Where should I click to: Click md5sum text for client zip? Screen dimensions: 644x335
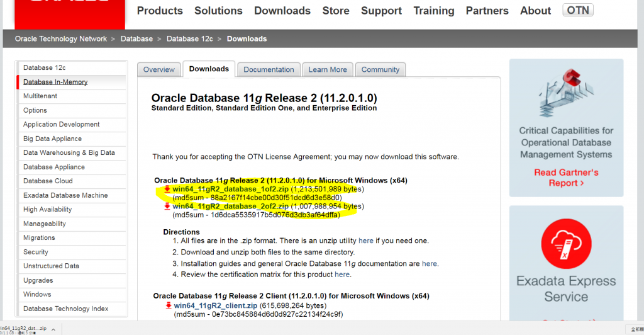pos(258,314)
